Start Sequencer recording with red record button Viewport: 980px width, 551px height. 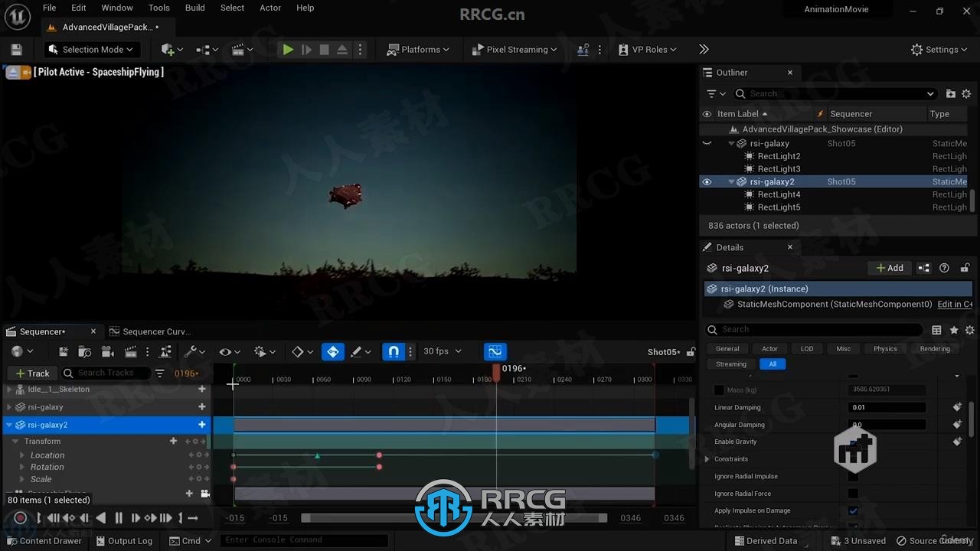point(21,518)
